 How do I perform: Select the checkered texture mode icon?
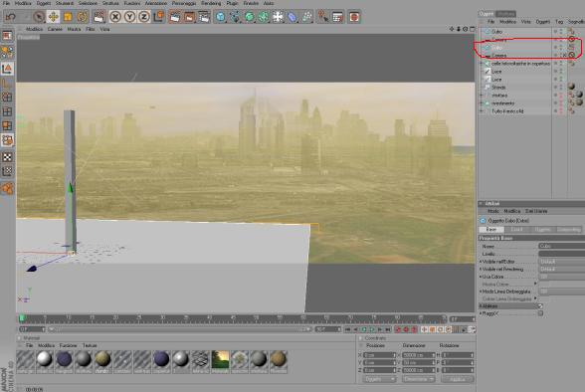(8, 157)
